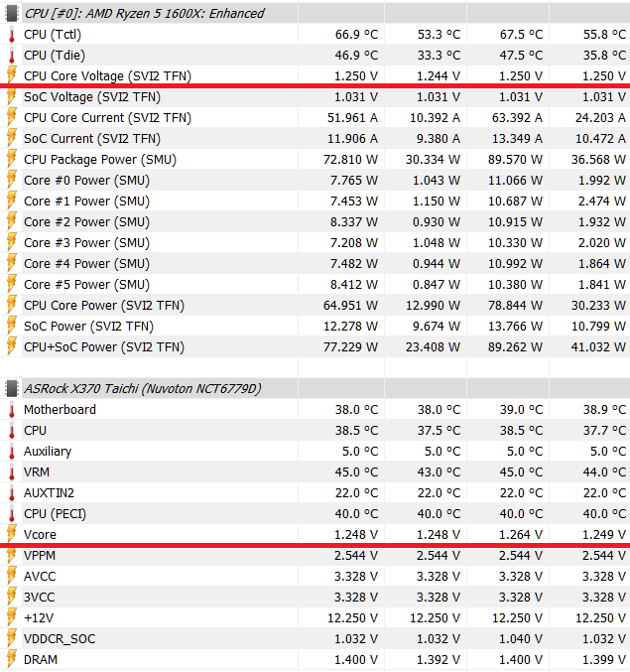Click the 63.392 A maximum CPU Core Current
Screen dimensions: 630x672
(517, 118)
